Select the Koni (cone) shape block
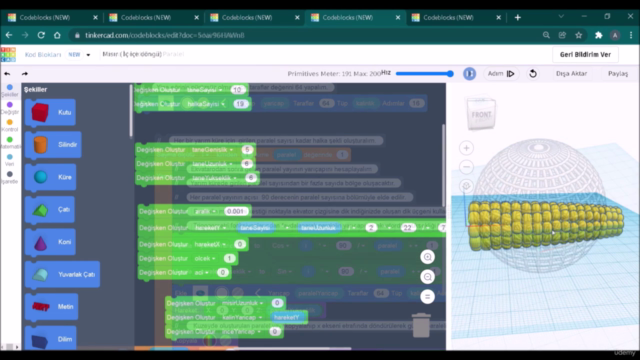This screenshot has height=360, width=640. click(x=51, y=242)
